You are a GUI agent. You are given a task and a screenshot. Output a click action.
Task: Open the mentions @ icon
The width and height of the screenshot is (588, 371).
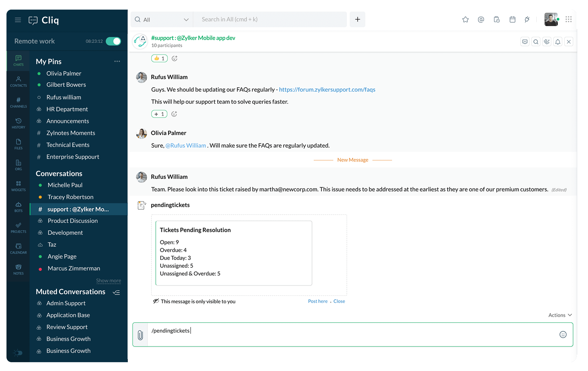(x=481, y=20)
